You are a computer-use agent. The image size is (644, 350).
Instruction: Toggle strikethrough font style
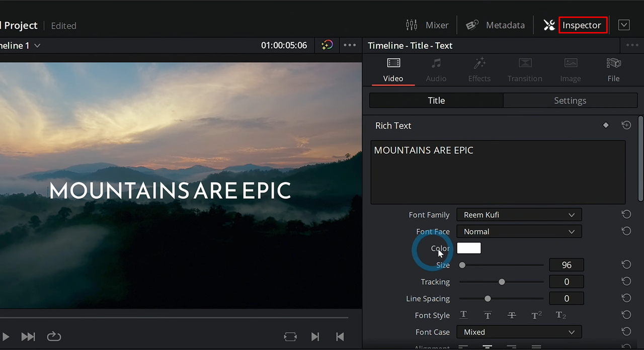512,315
